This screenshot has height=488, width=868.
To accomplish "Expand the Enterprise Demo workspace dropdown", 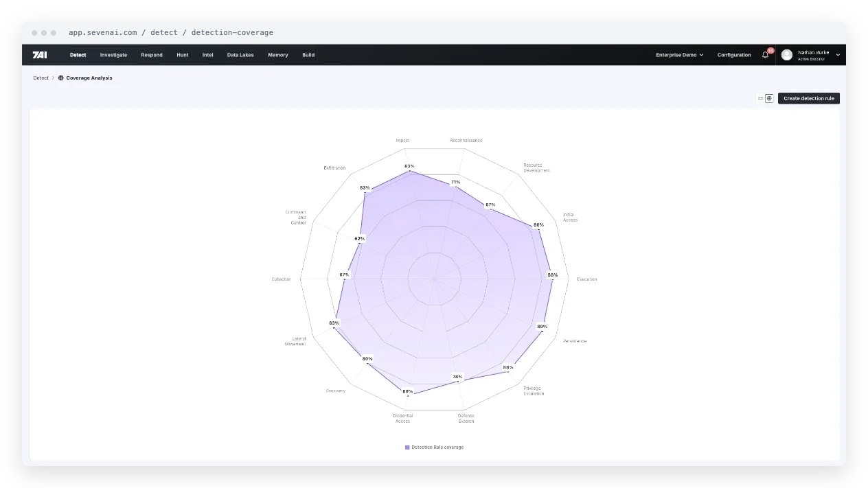I will (679, 55).
